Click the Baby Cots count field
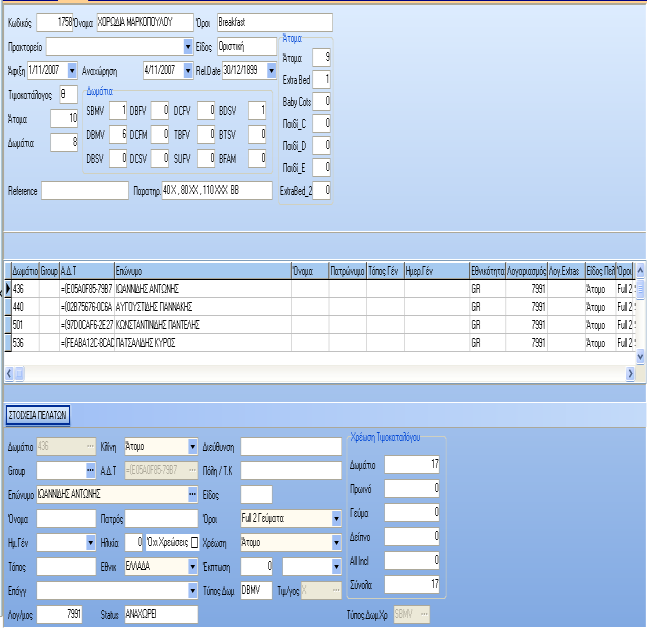 tap(321, 102)
